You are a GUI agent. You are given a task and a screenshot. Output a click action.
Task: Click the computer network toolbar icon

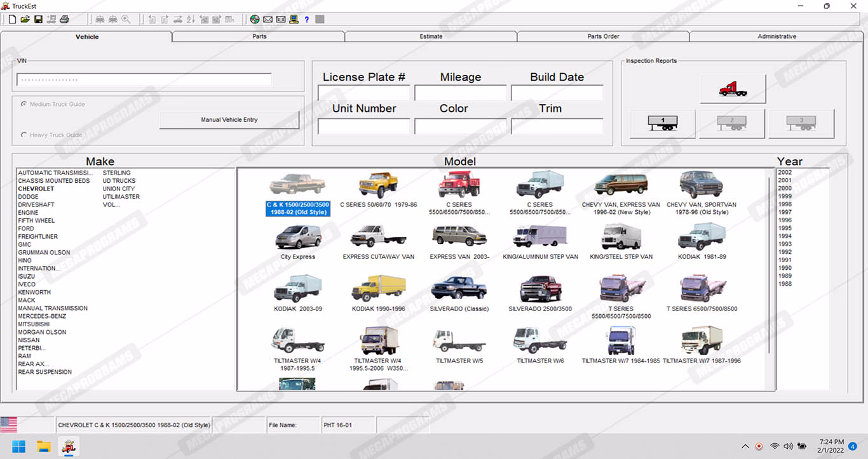click(294, 20)
